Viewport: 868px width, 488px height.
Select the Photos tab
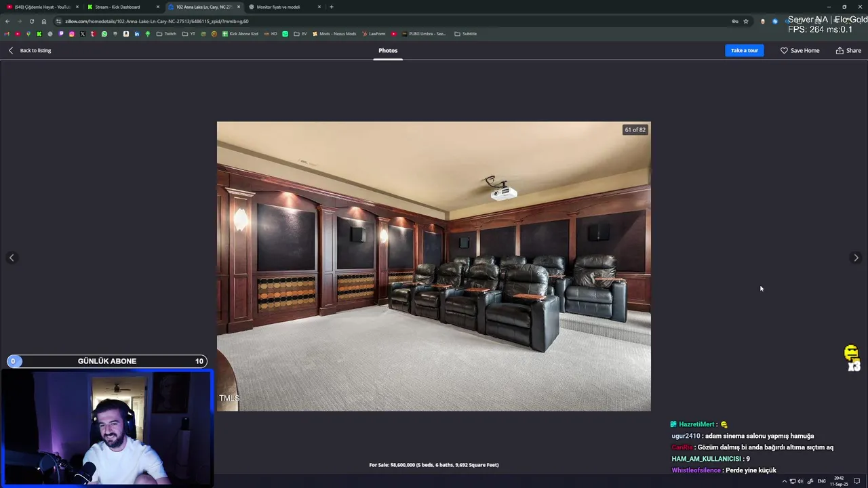(388, 50)
